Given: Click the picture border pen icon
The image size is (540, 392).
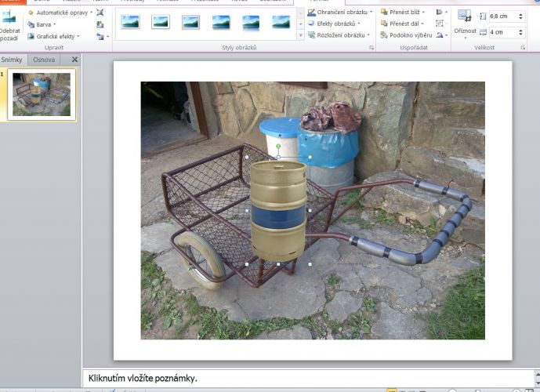Looking at the screenshot, I should [x=311, y=12].
